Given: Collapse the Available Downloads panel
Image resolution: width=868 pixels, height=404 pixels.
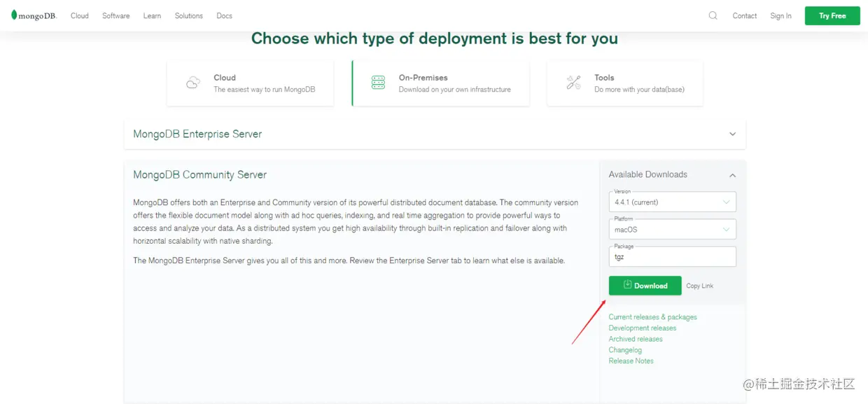Looking at the screenshot, I should point(732,175).
